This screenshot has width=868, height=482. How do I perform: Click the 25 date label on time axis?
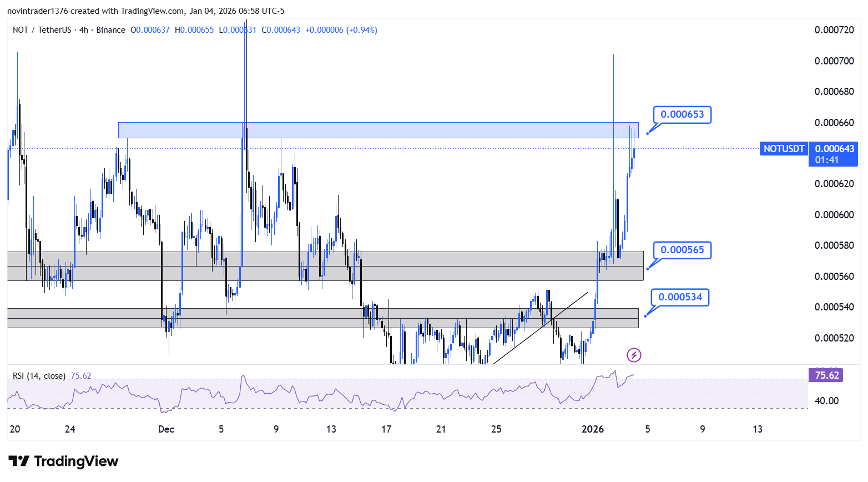496,429
